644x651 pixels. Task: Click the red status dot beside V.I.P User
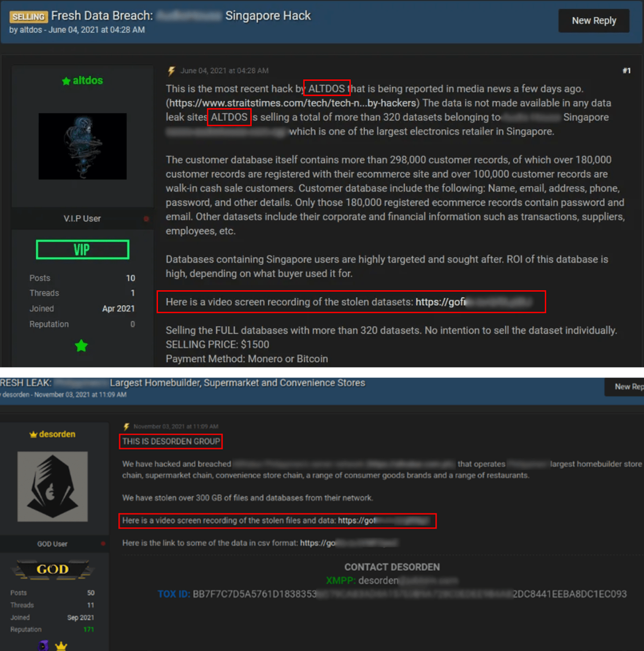pyautogui.click(x=146, y=219)
